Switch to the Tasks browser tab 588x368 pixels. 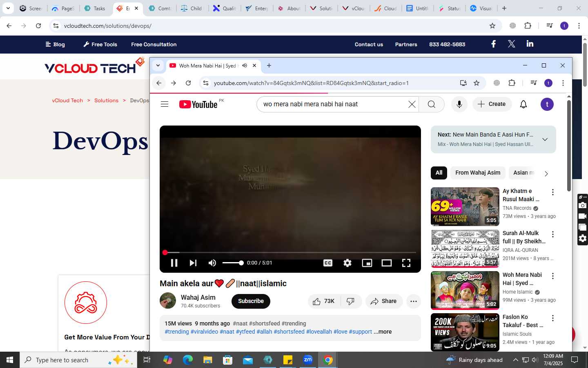95,8
